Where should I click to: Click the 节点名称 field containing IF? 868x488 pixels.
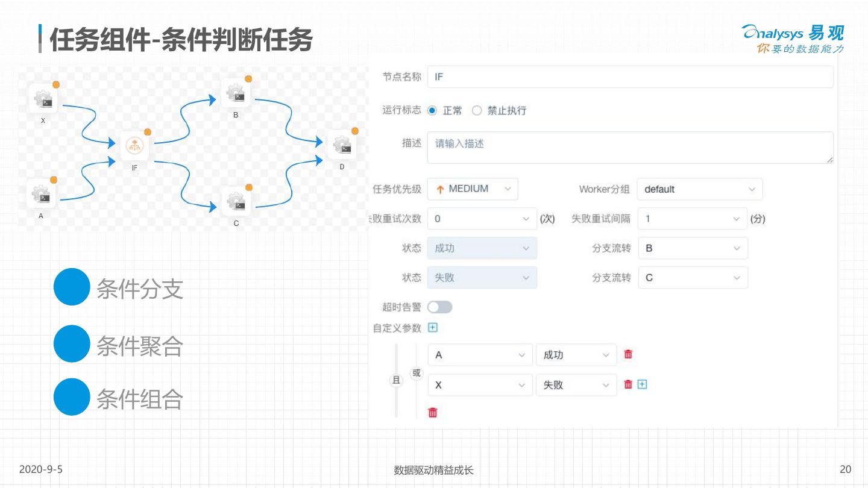(631, 77)
